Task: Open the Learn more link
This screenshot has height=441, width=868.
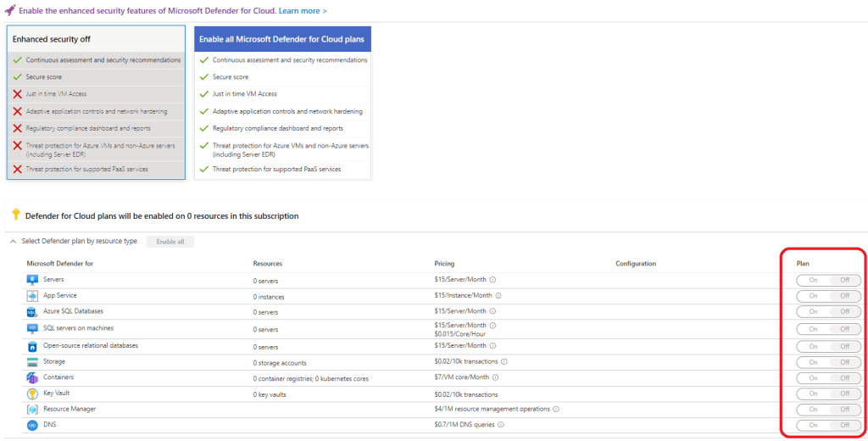Action: point(303,10)
